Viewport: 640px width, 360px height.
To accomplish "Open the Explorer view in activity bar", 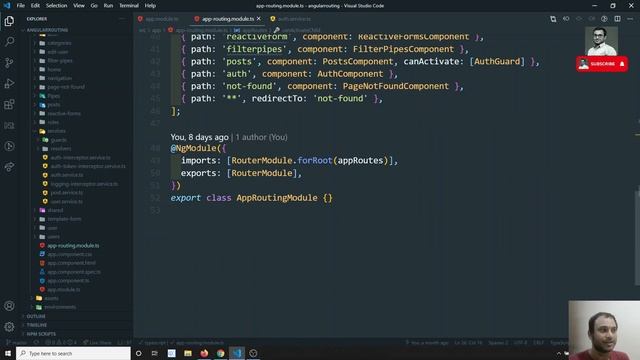I will coord(9,21).
